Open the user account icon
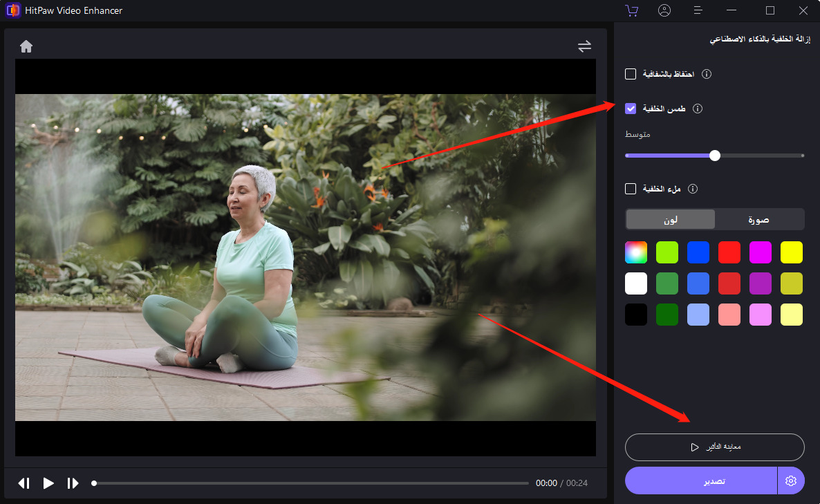Viewport: 820px width, 504px height. coord(664,10)
